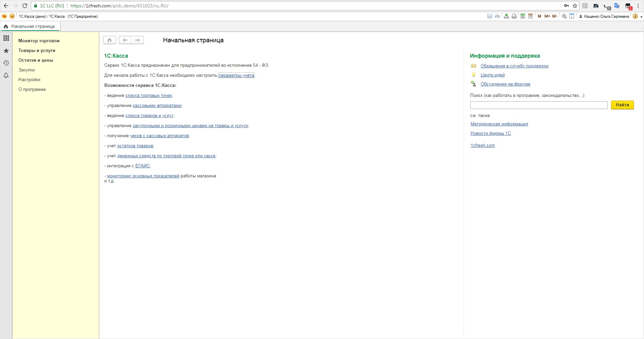Open остатков товаров link
Viewport: 644px width, 339px height.
click(135, 146)
